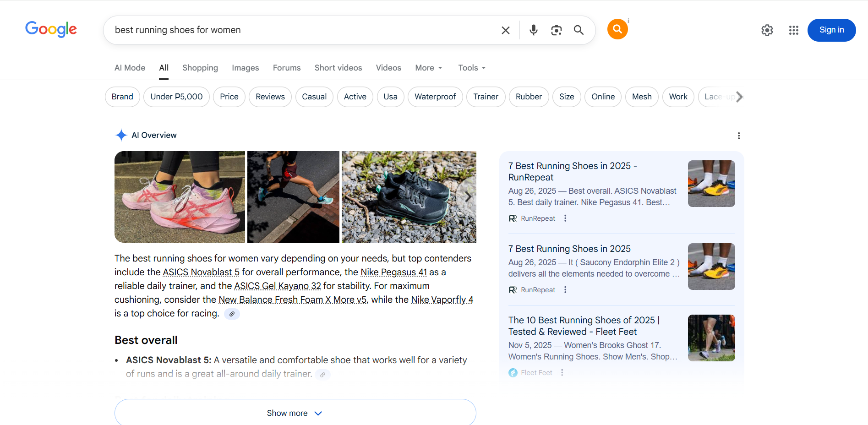Expand the More search categories dropdown
Screen dimensions: 868x425
[428, 68]
